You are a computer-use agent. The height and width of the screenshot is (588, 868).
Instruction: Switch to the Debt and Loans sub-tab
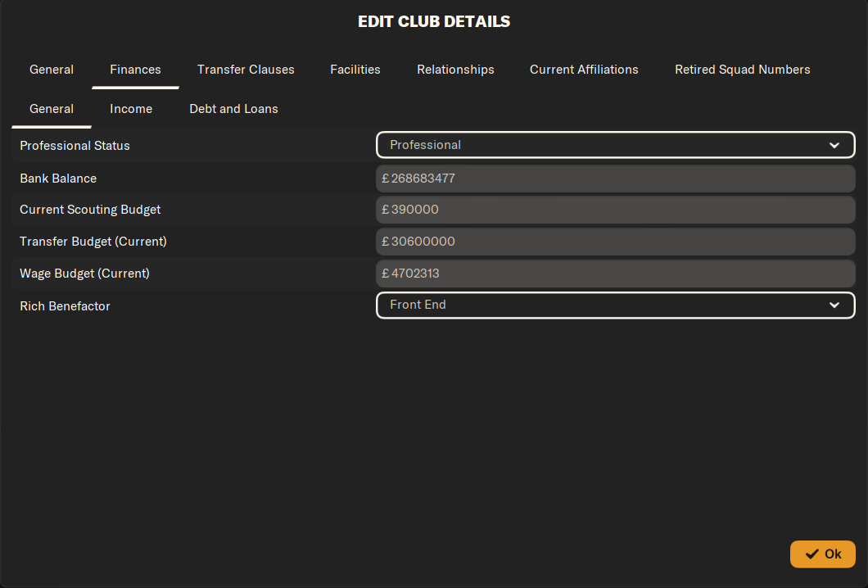tap(233, 108)
